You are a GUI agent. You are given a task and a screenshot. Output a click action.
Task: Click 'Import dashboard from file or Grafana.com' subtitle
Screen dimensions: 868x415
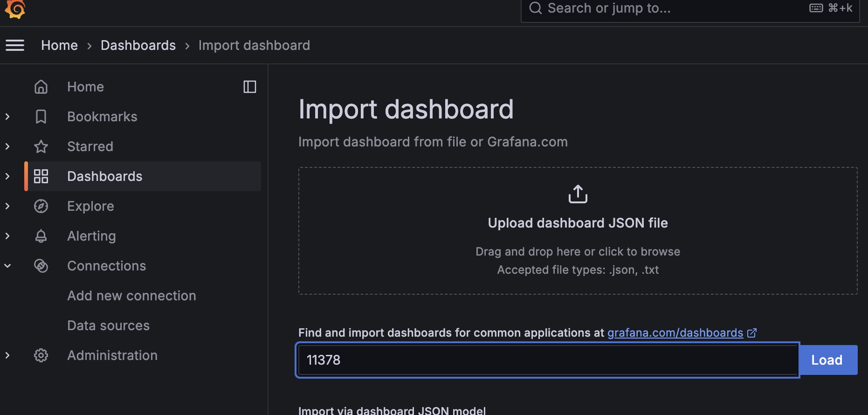click(x=433, y=142)
